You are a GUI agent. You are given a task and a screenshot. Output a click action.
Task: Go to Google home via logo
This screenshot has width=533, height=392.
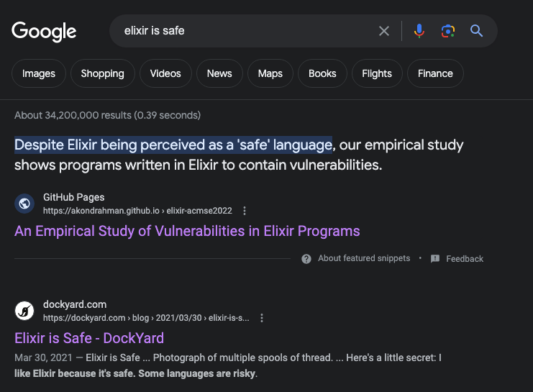pyautogui.click(x=44, y=31)
